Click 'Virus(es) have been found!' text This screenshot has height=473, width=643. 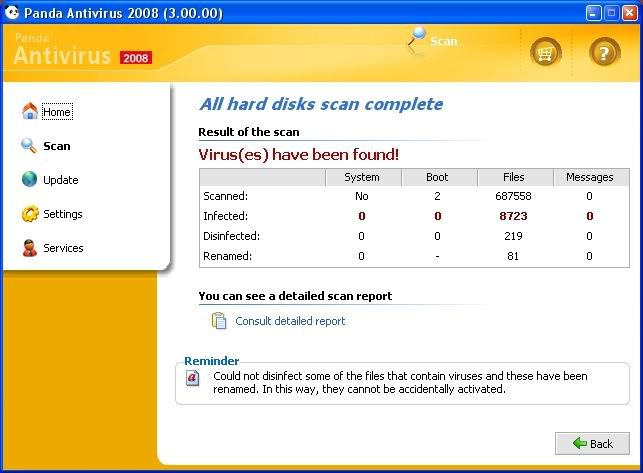[299, 155]
